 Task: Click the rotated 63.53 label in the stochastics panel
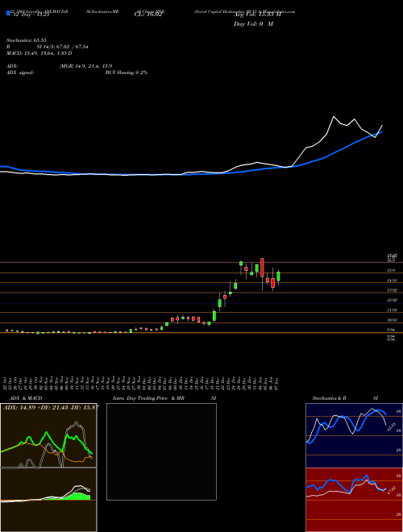click(392, 426)
